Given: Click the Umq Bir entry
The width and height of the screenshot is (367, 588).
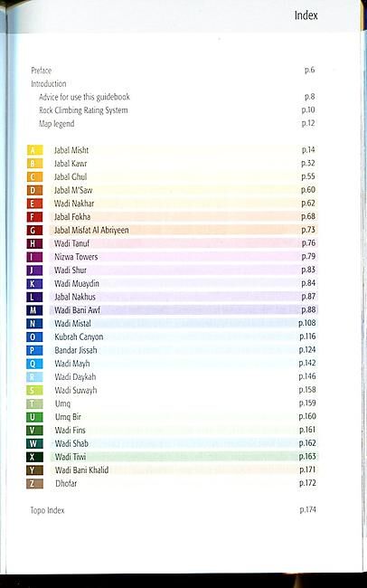Looking at the screenshot, I should [x=68, y=417].
